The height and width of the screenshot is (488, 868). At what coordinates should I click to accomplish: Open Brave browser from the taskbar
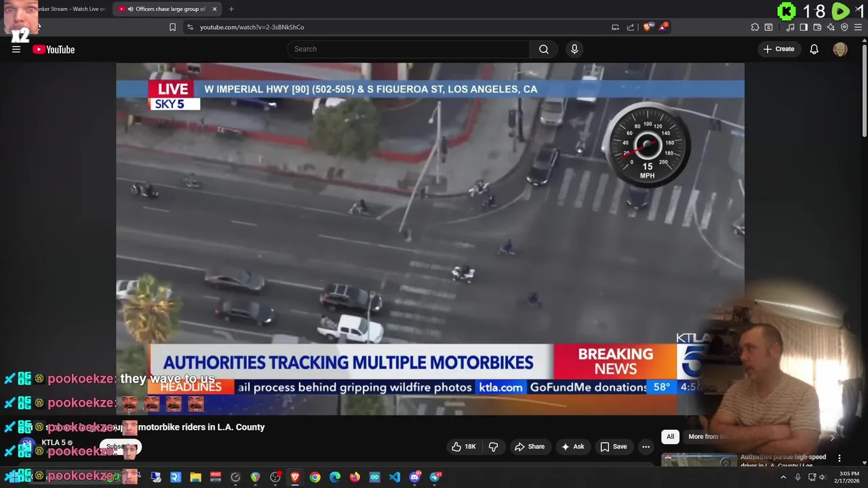[x=295, y=477]
